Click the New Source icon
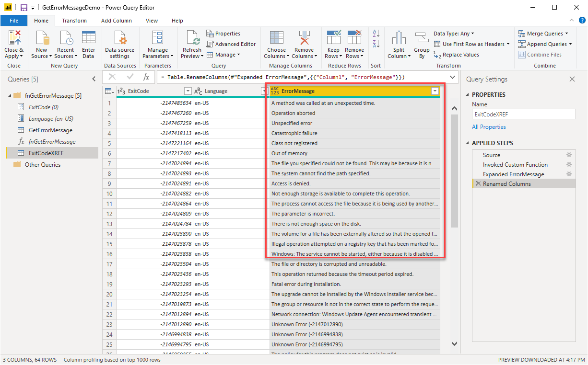The image size is (588, 365). click(42, 38)
